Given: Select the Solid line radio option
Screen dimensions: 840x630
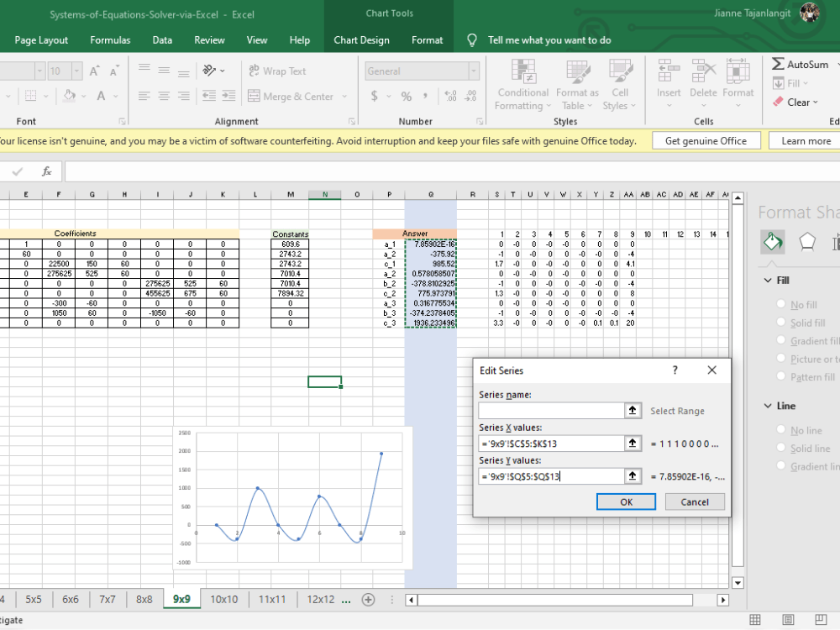Looking at the screenshot, I should click(780, 448).
